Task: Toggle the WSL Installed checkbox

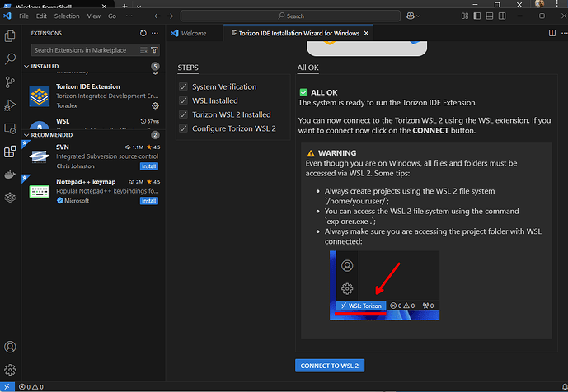Action: (184, 100)
